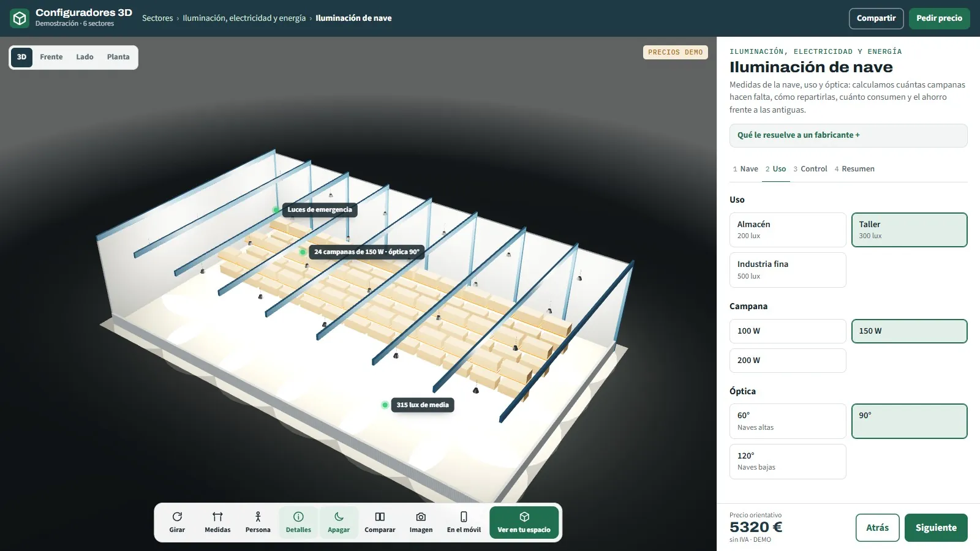Click the Pedir precio button
This screenshot has width=980, height=551.
tap(939, 18)
